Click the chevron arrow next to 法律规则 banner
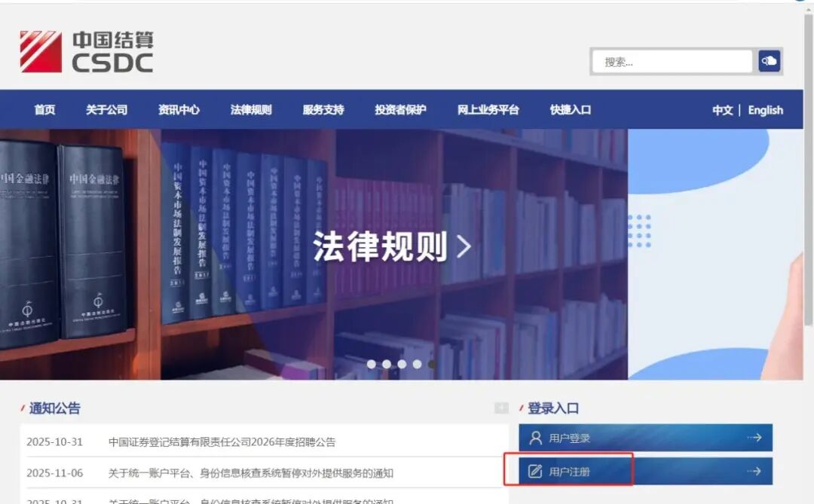814x504 pixels. point(464,246)
